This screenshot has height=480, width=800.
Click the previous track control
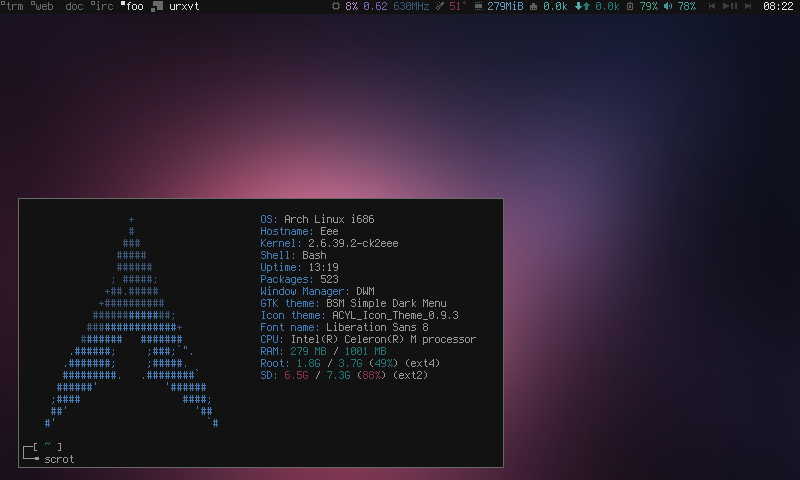point(712,7)
